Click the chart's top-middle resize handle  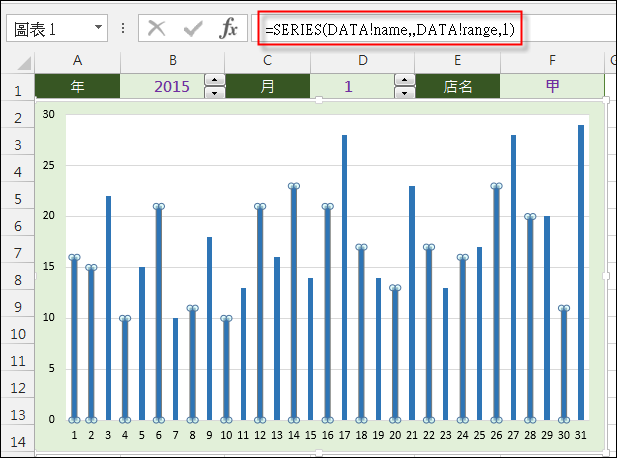pyautogui.click(x=319, y=100)
